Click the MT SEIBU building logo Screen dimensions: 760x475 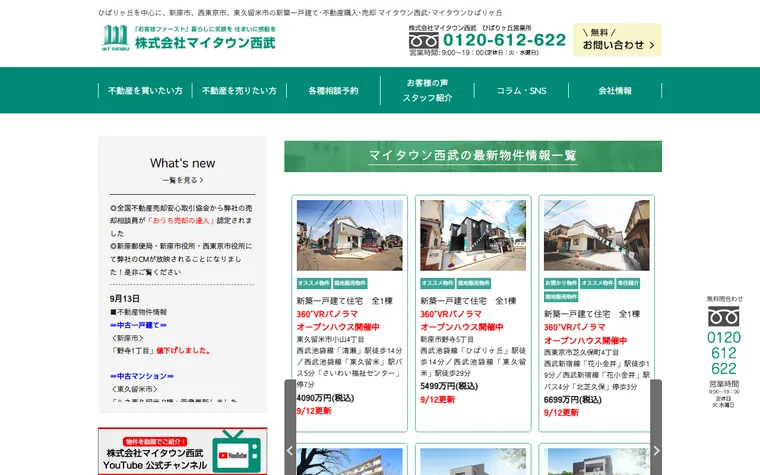click(x=115, y=37)
